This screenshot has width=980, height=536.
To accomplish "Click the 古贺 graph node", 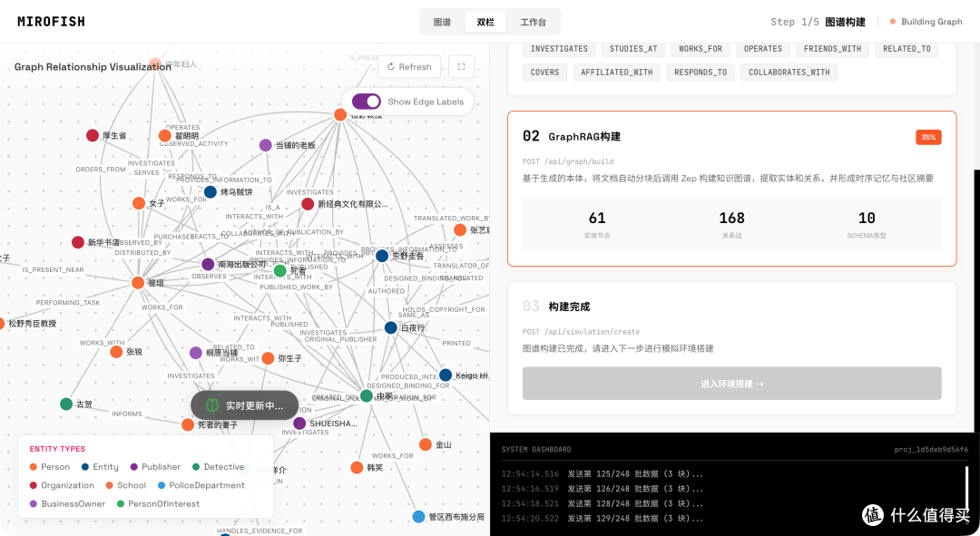I will (x=66, y=404).
